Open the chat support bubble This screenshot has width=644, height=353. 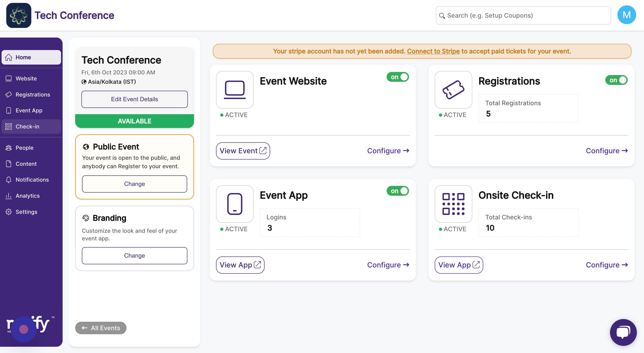623,332
